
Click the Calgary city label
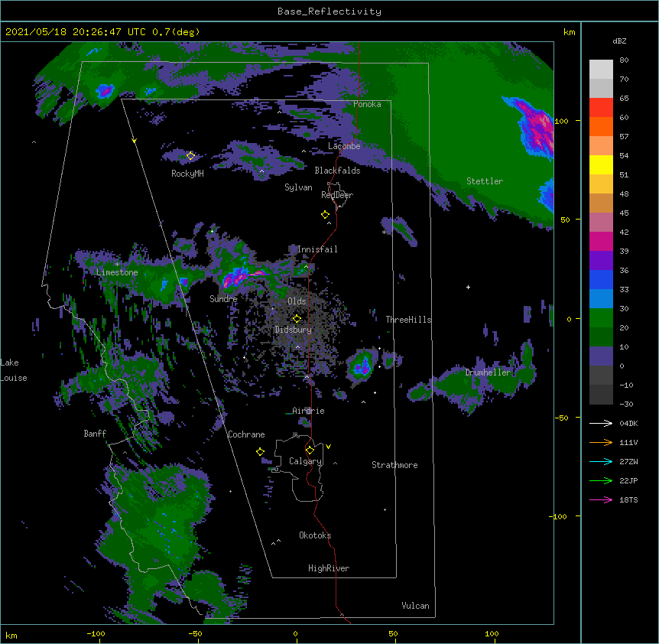[x=306, y=461]
